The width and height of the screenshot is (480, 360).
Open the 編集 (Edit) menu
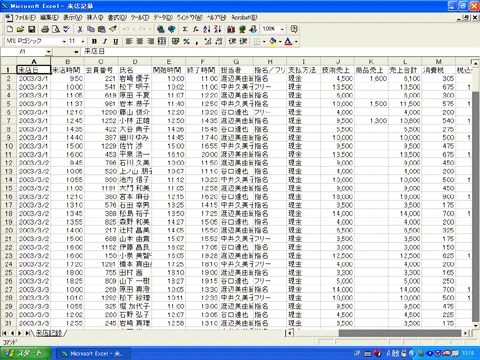(x=49, y=18)
